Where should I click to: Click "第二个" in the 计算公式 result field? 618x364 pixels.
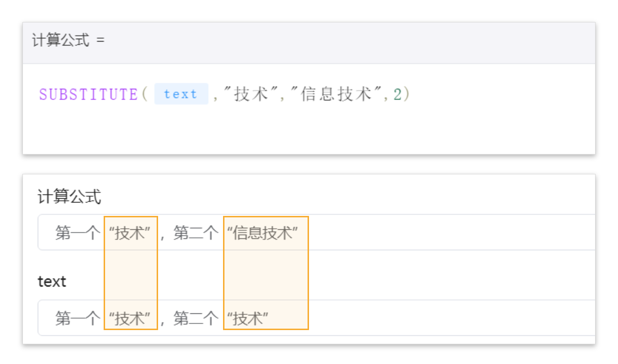pos(196,233)
